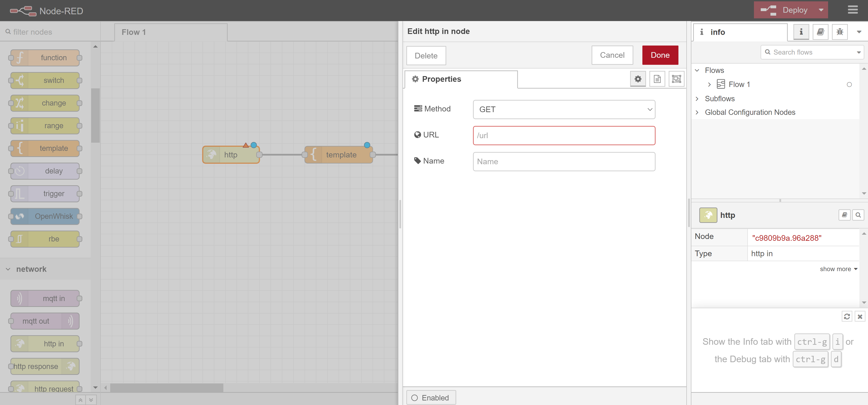Switch to the debug bug icon tab

[840, 32]
